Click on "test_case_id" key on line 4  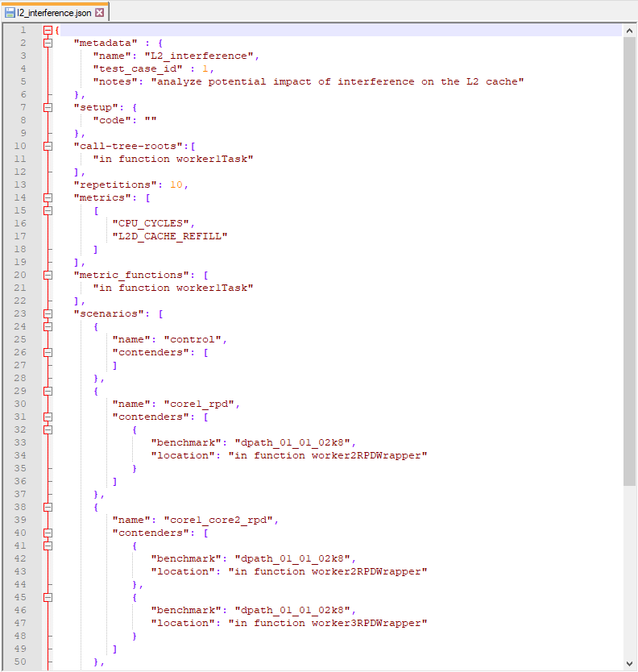point(138,69)
